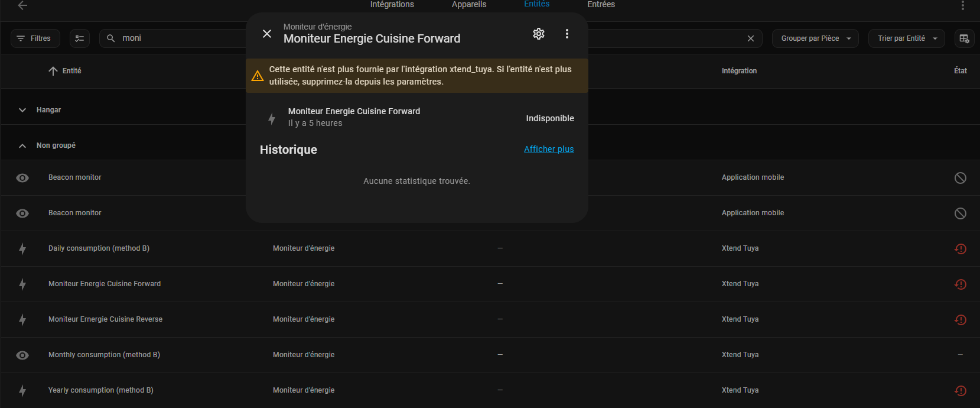
Task: Open the Filtres button
Action: [35, 38]
